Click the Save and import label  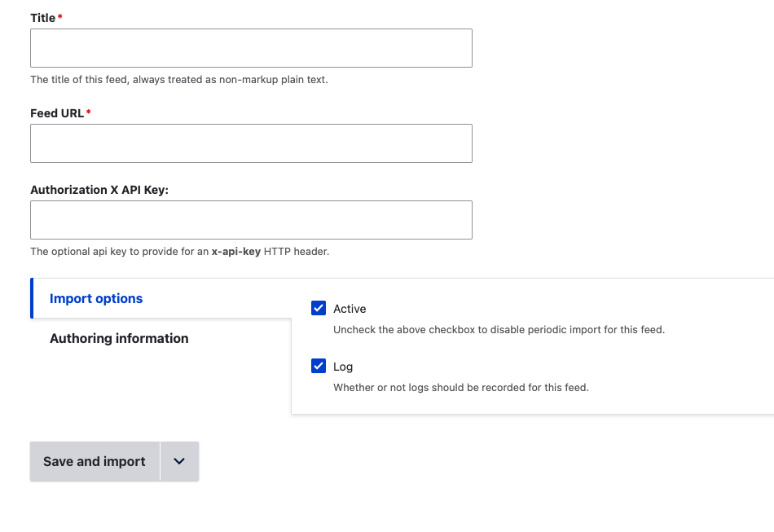pos(94,461)
